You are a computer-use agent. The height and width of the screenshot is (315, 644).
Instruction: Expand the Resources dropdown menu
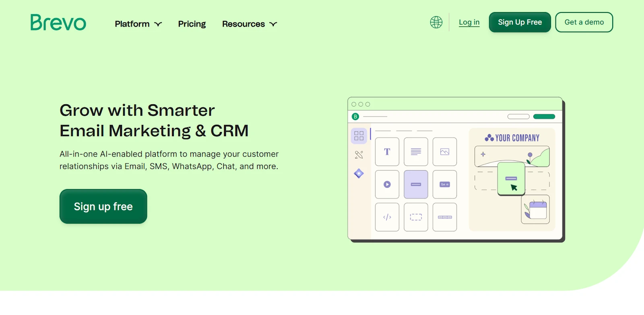pos(249,24)
